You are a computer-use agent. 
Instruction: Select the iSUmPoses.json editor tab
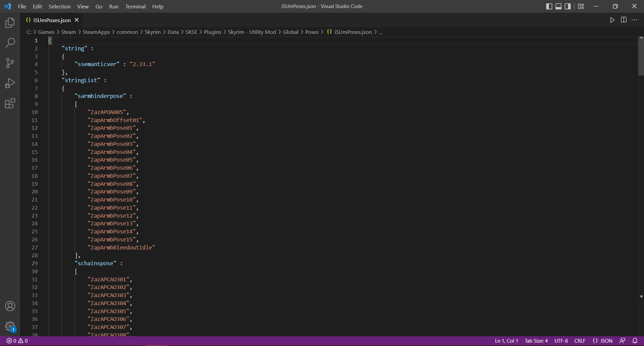[51, 20]
